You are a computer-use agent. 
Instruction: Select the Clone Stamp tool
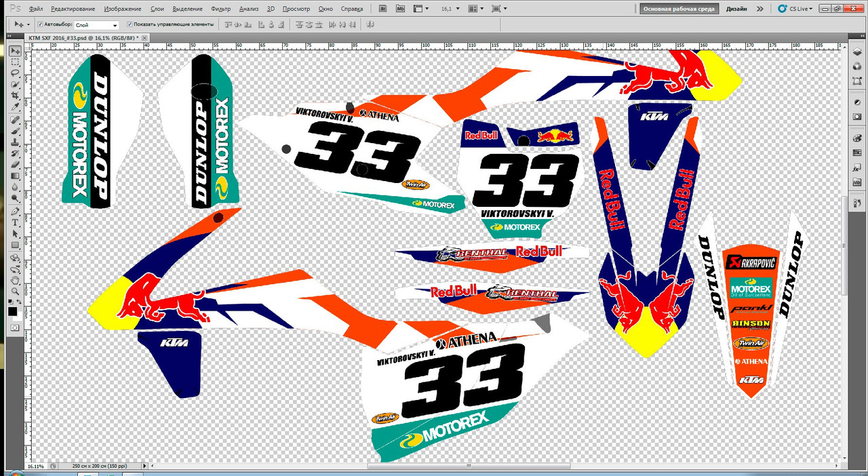point(15,142)
